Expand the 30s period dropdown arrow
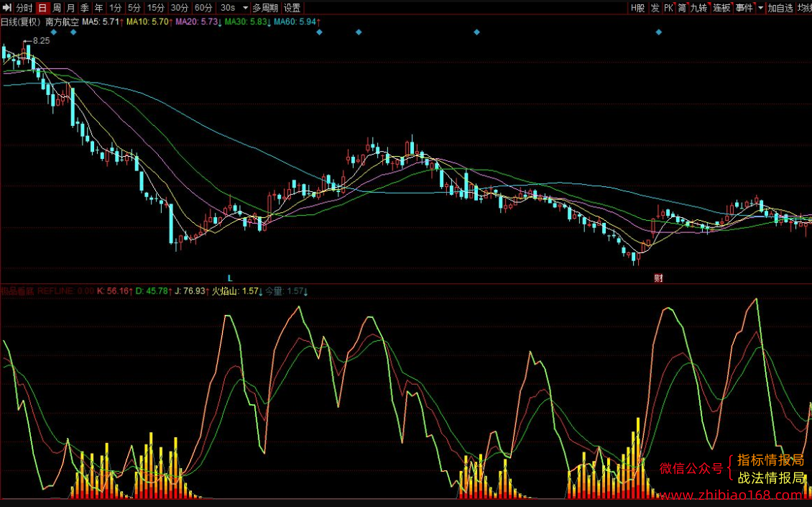Viewport: 812px width, 507px height. (246, 8)
